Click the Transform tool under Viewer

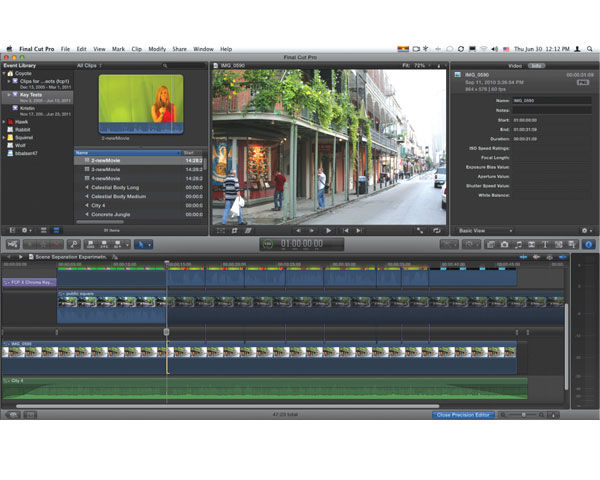pyautogui.click(x=221, y=230)
